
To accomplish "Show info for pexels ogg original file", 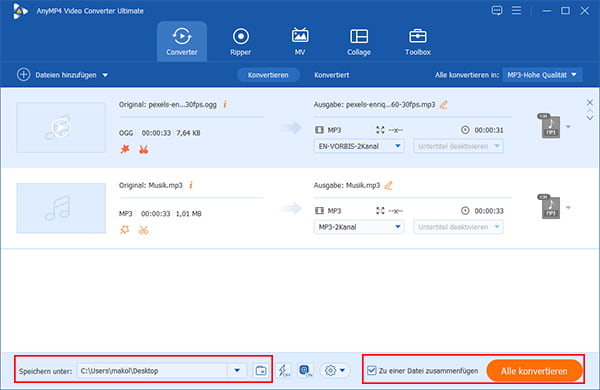I will point(225,104).
